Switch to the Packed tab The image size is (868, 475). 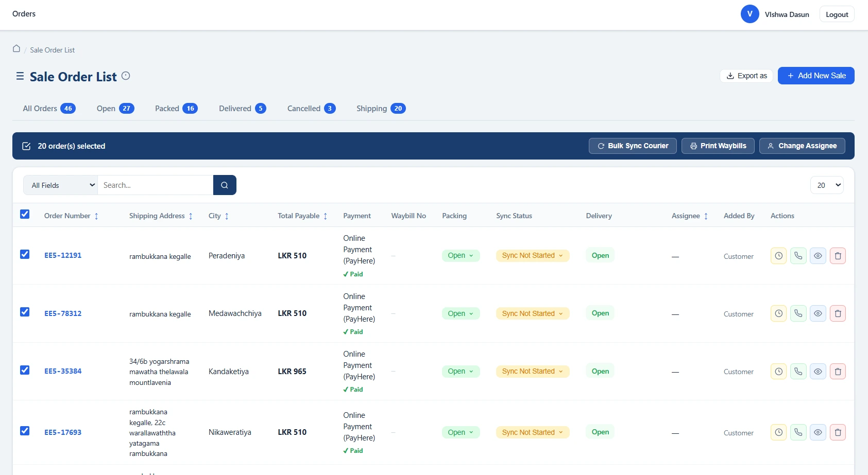[176, 109]
